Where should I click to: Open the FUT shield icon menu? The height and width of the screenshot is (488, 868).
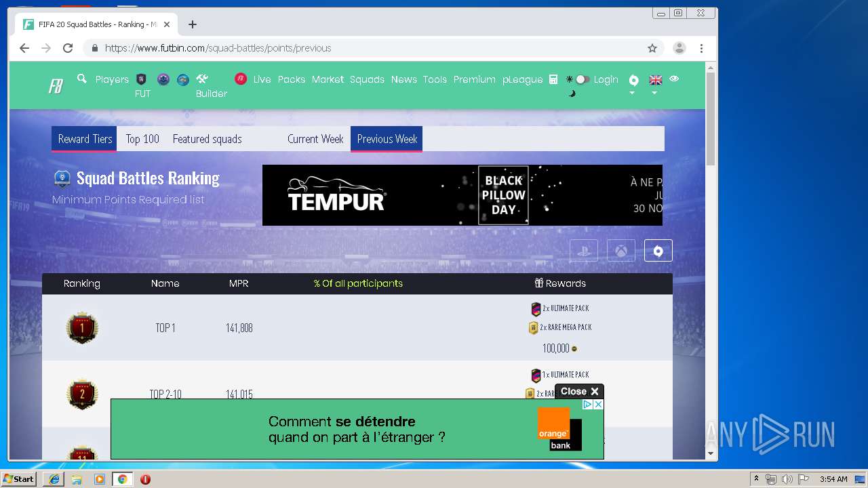click(142, 79)
